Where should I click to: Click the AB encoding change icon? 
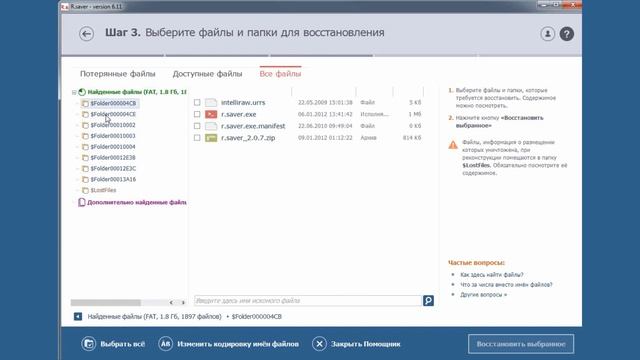coord(165,344)
